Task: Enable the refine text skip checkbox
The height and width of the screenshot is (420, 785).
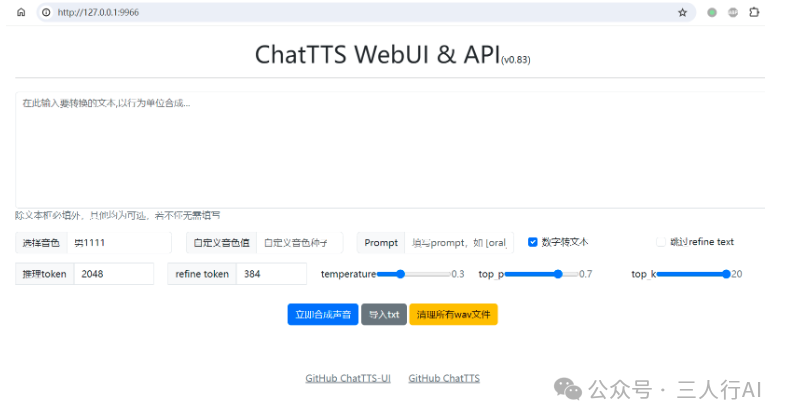Action: [x=660, y=242]
